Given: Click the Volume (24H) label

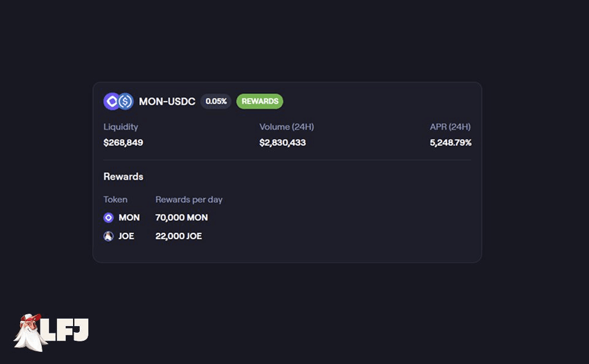Looking at the screenshot, I should 287,127.
